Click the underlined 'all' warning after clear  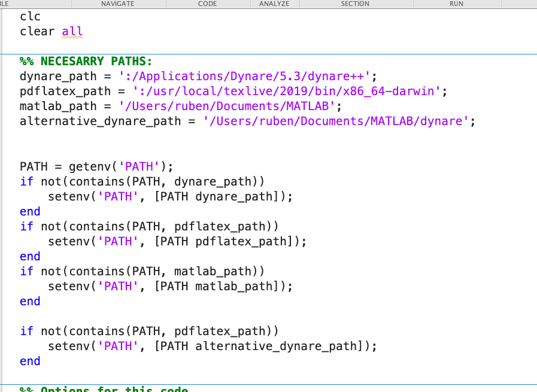pos(72,31)
